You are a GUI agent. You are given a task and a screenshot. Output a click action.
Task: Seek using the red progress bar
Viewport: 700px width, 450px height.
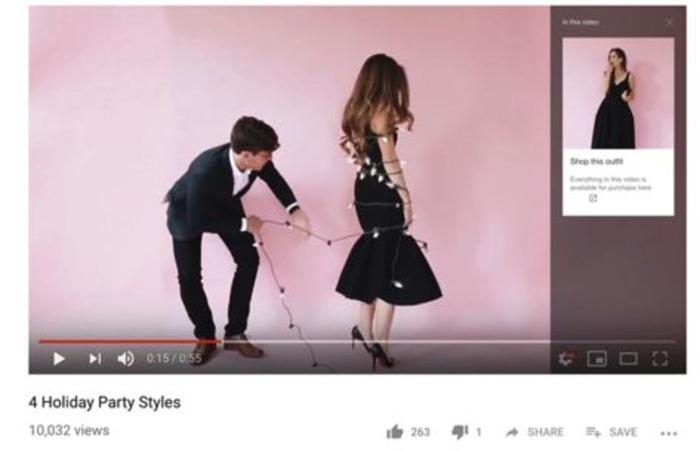129,342
